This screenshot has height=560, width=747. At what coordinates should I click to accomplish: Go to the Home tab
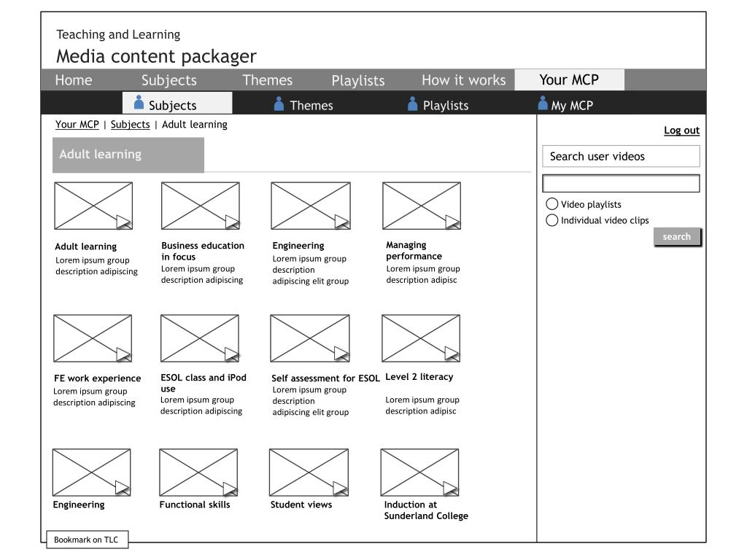tap(74, 80)
